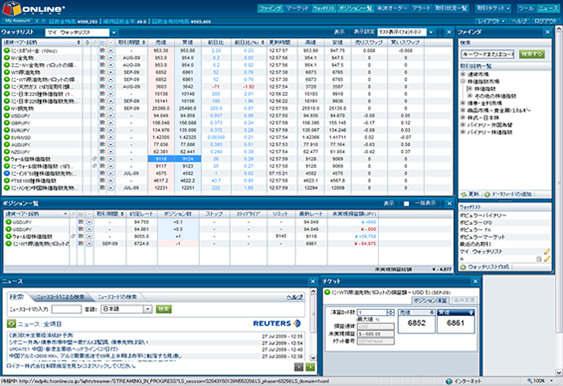Viewport: 563px width, 386px height.
Task: Toggle 一括表示 checkbox in positions panel
Action: 406,204
